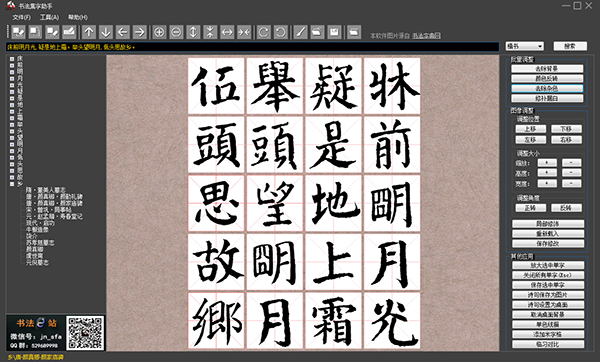Click the QR code image
Screen dimensions: 600x362
(x=85, y=333)
